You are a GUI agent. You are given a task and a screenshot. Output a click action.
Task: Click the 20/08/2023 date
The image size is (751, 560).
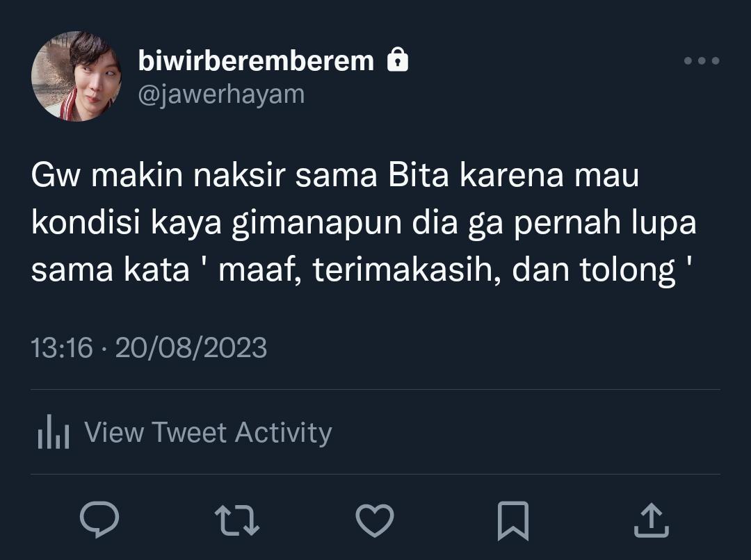tap(191, 347)
